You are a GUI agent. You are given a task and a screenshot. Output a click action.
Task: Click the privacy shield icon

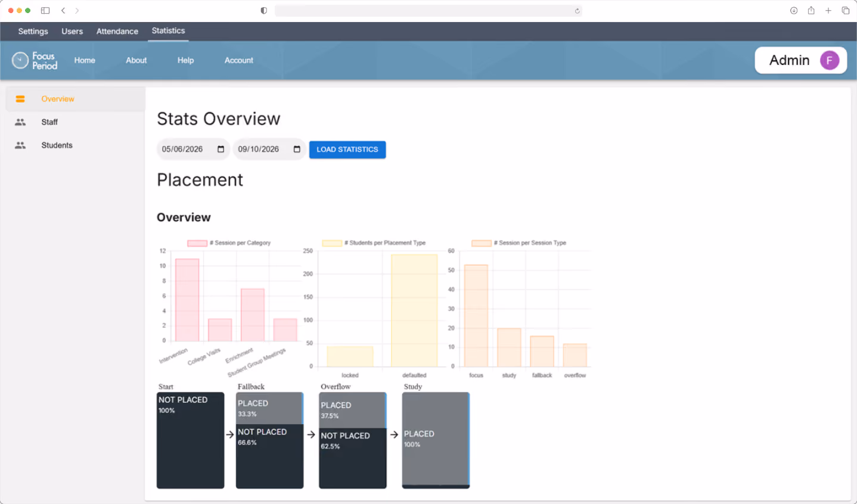[264, 11]
